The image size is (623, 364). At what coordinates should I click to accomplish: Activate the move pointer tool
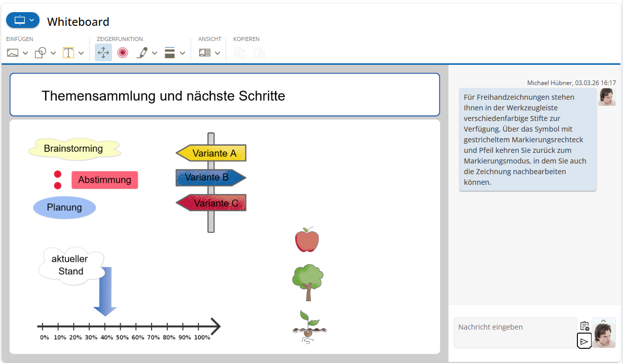coord(103,52)
